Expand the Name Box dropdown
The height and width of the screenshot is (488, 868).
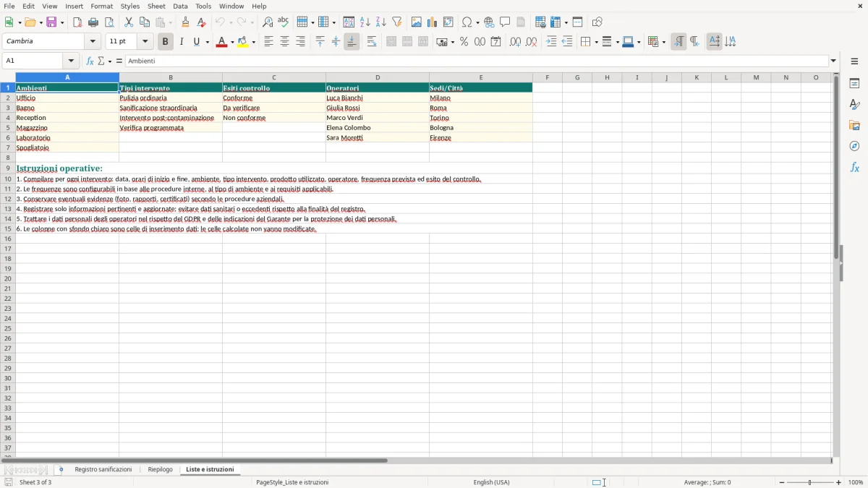[71, 61]
